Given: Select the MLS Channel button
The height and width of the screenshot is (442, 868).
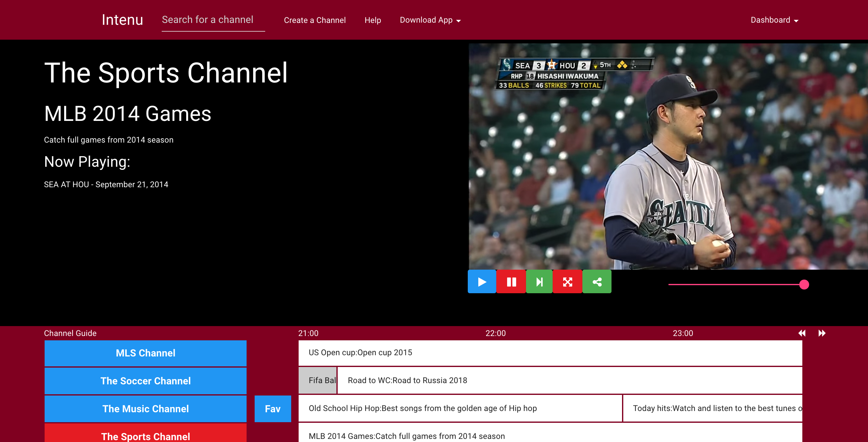Looking at the screenshot, I should 146,353.
